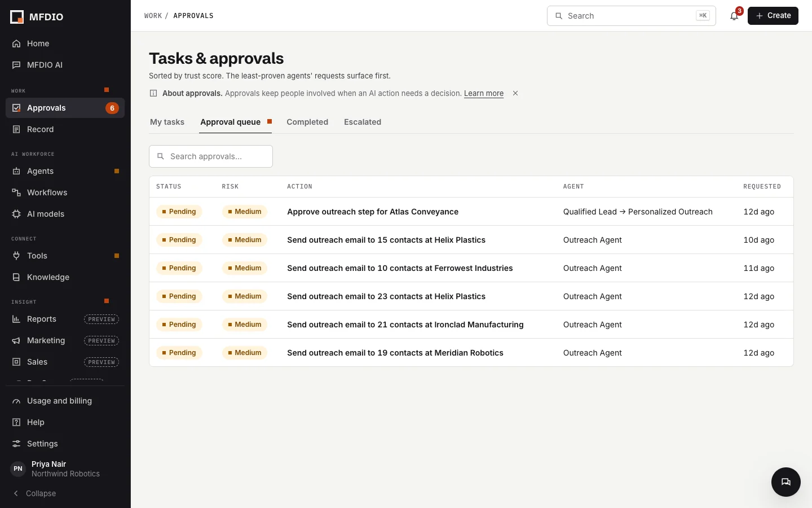Follow the Learn more link

coord(484,93)
